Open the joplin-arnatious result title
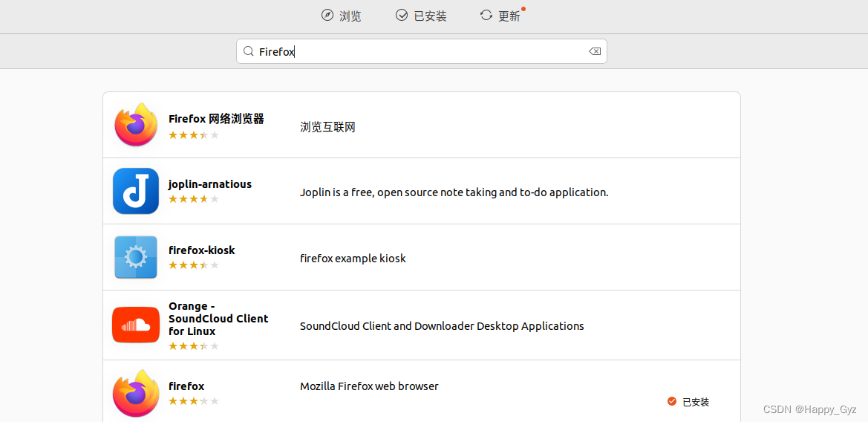The image size is (868, 422). 210,184
